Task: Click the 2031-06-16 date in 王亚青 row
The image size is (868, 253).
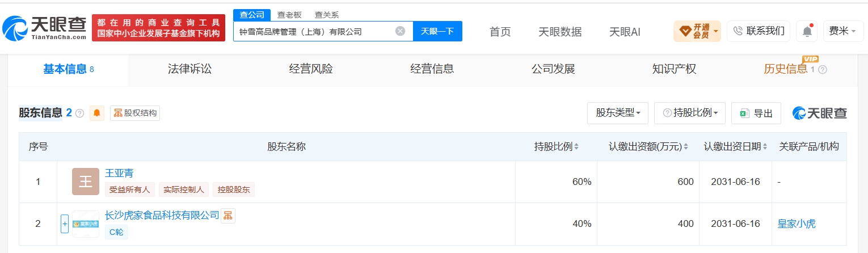Action: point(735,182)
